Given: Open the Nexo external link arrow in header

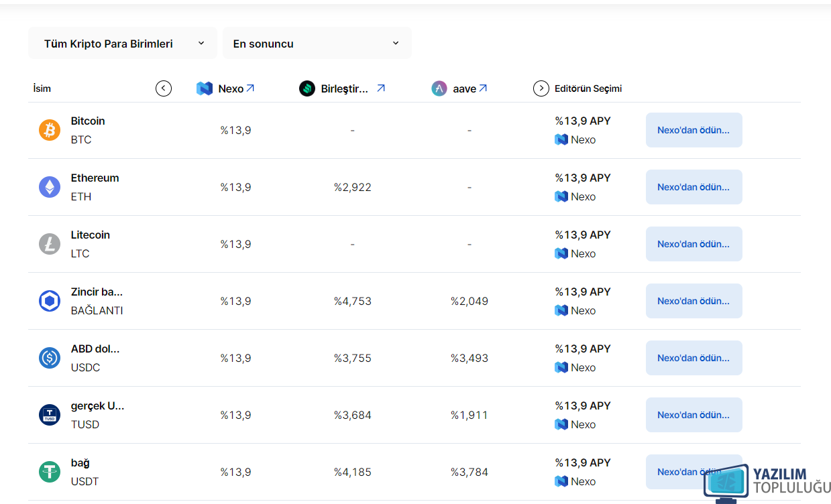Looking at the screenshot, I should [250, 88].
